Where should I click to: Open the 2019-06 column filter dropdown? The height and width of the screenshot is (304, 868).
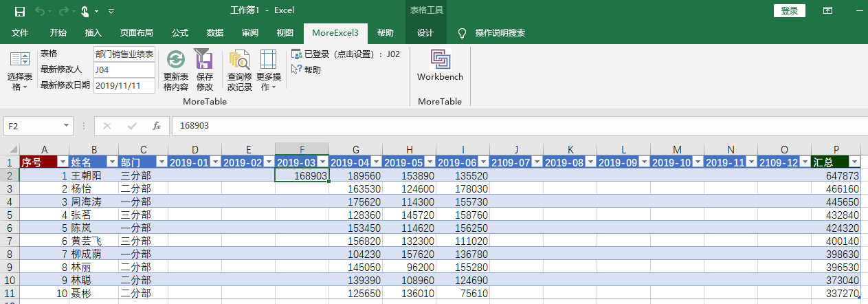[483, 162]
